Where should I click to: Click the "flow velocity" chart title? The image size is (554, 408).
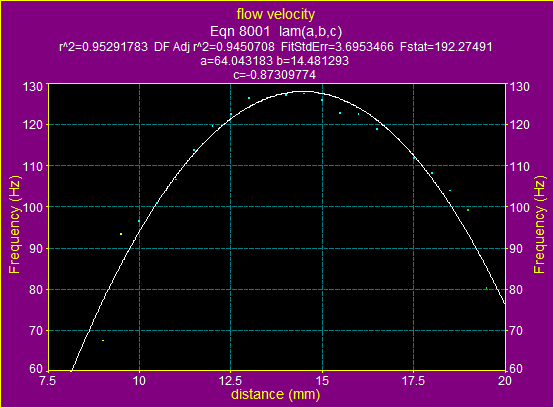(276, 14)
